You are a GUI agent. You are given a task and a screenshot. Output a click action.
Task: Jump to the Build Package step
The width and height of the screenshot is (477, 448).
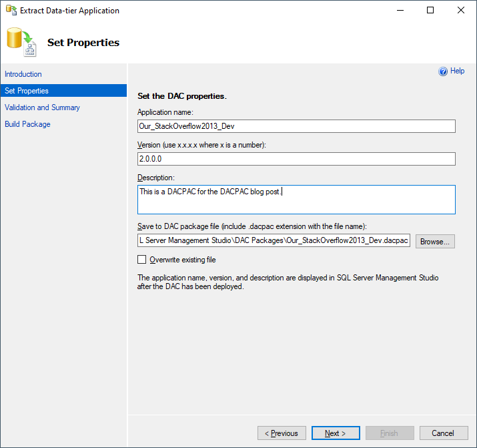[x=27, y=124]
